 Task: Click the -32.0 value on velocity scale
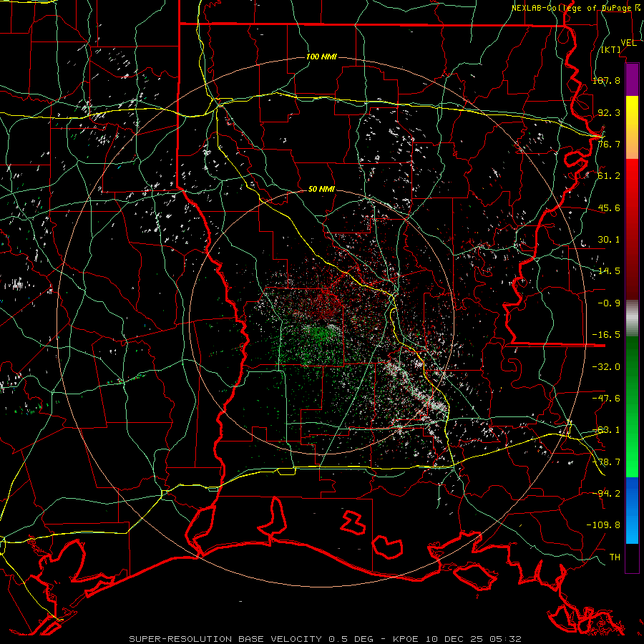[x=606, y=366]
